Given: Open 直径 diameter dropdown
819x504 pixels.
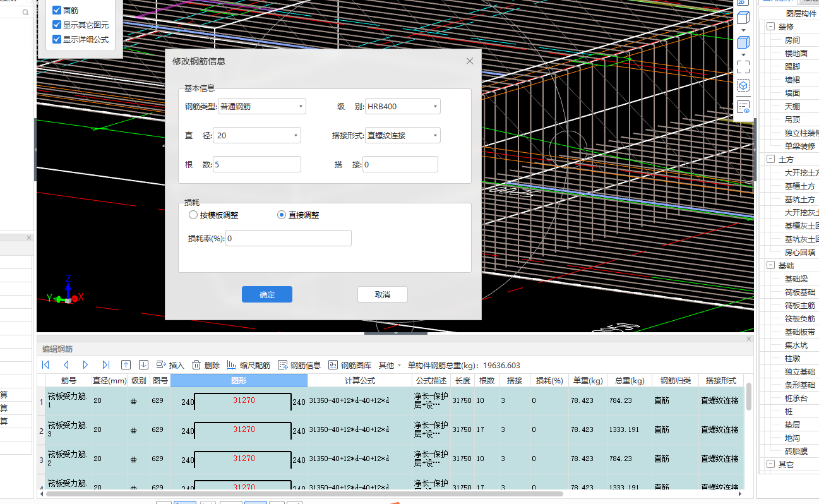Looking at the screenshot, I should click(257, 135).
